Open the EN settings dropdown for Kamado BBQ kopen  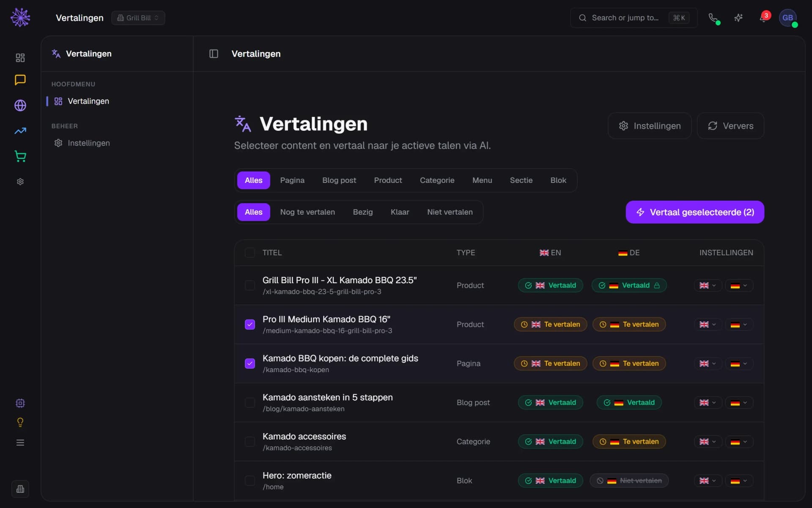pyautogui.click(x=708, y=363)
